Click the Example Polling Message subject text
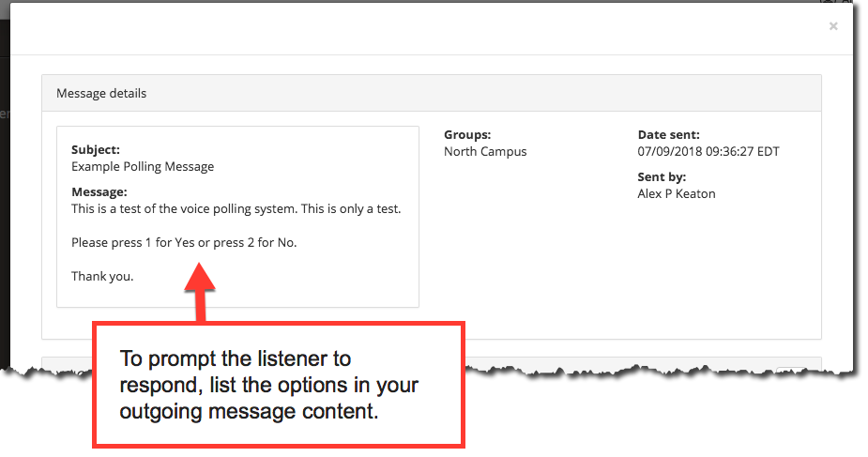 tap(143, 166)
